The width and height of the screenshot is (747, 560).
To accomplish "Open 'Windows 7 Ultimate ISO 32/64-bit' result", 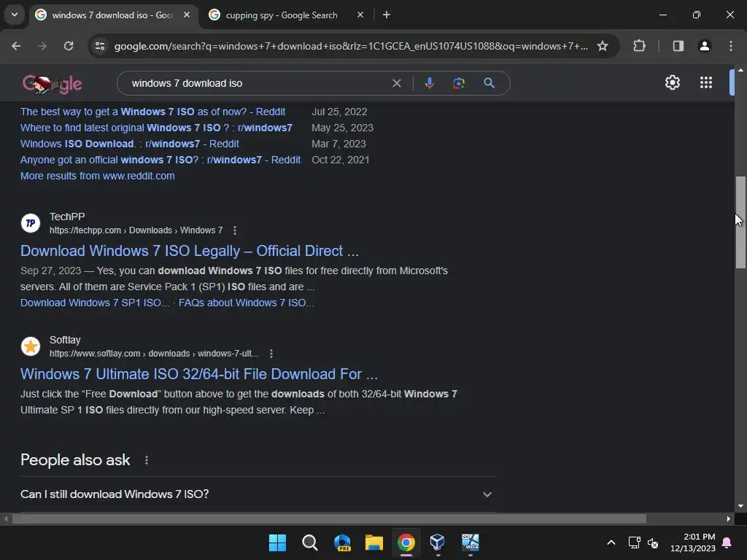I will click(199, 374).
